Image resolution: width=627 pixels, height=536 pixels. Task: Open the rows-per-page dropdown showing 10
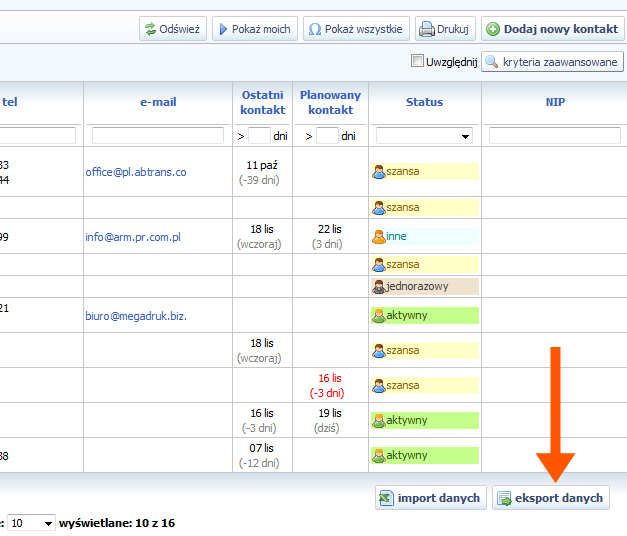pos(31,523)
